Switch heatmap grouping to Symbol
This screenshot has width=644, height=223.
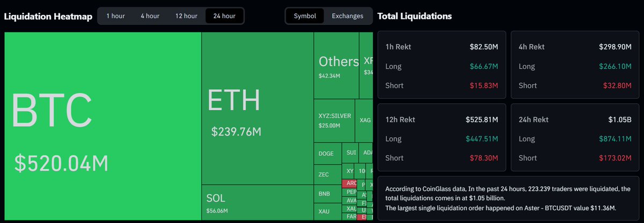pos(305,16)
